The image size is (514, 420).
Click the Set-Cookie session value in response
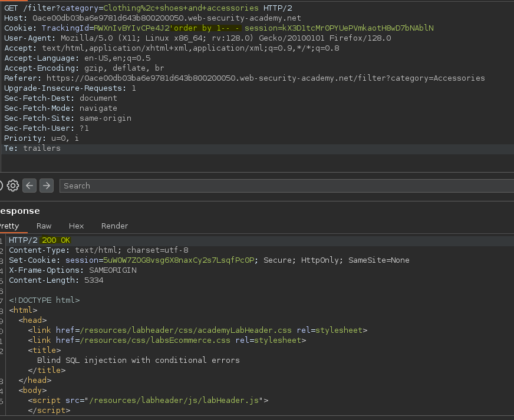pyautogui.click(x=179, y=260)
